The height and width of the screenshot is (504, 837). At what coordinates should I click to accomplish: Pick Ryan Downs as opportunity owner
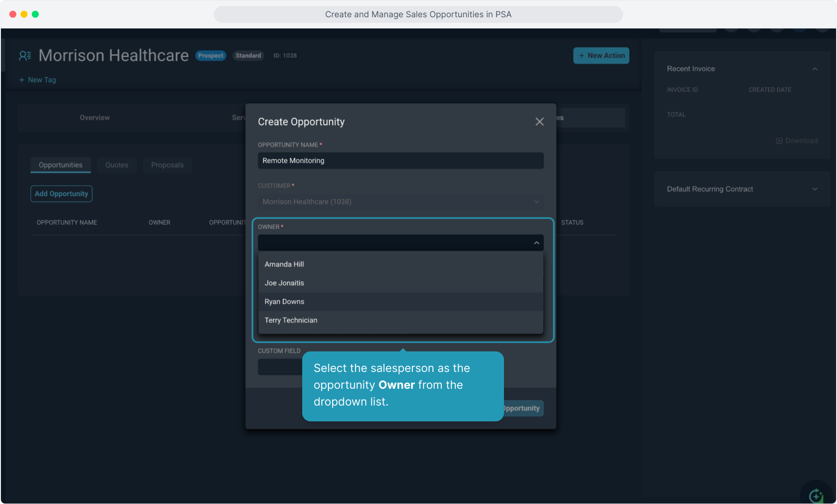point(284,301)
